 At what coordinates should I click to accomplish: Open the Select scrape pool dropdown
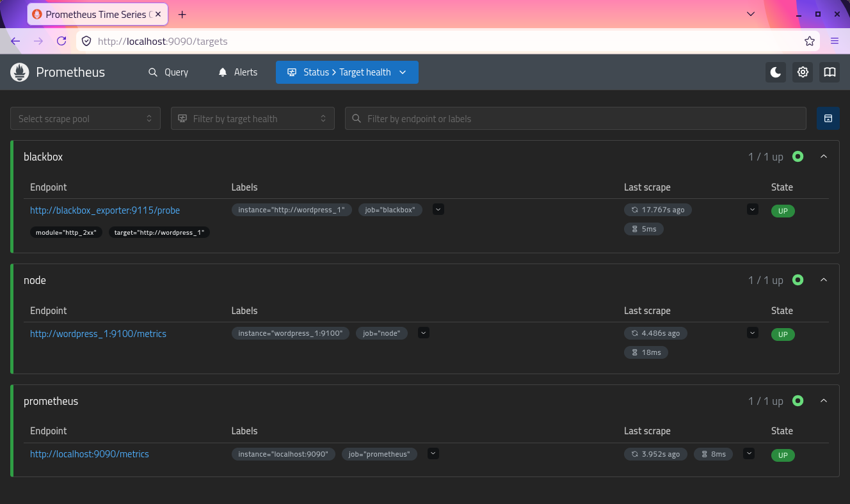(x=85, y=118)
